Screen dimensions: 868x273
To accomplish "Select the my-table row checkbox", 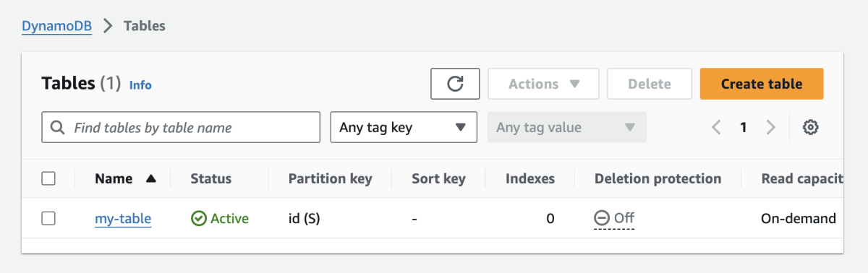I will pyautogui.click(x=48, y=218).
